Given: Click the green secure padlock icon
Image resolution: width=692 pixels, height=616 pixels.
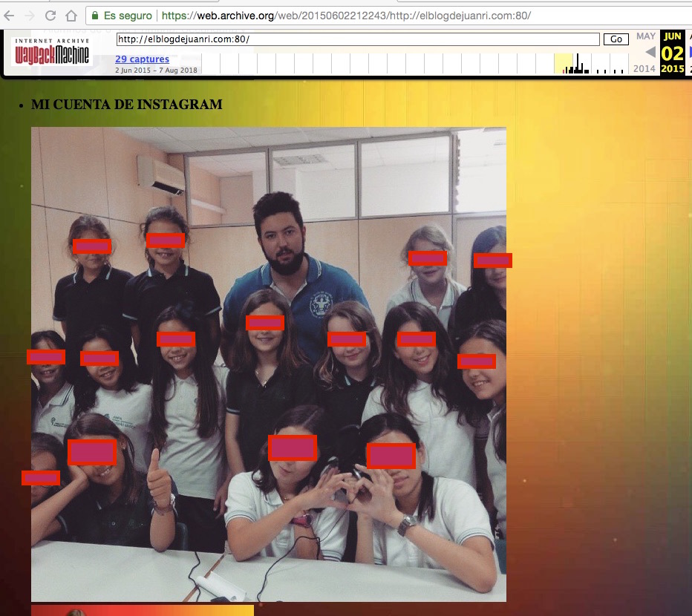Looking at the screenshot, I should pos(94,16).
